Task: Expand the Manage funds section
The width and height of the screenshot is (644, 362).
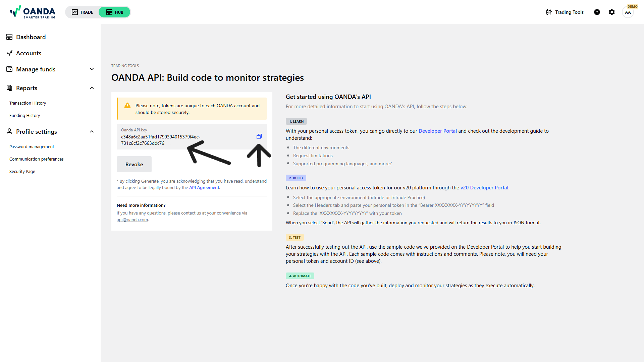Action: (50, 69)
